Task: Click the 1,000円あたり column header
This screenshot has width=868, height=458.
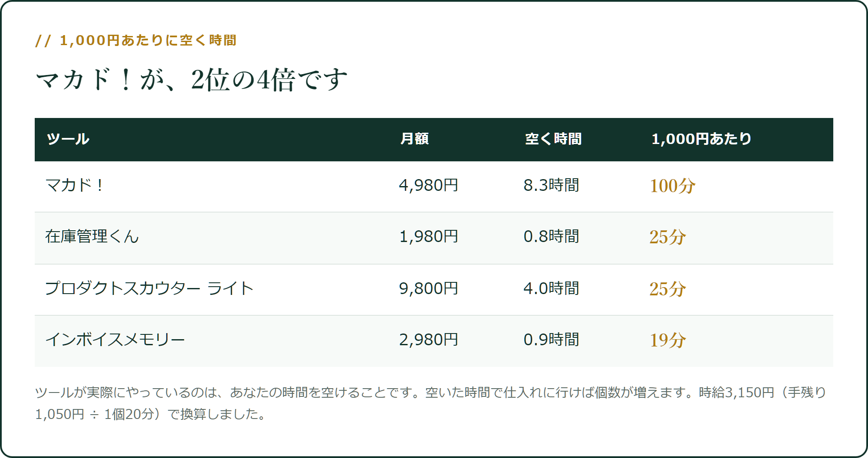Action: pyautogui.click(x=701, y=139)
